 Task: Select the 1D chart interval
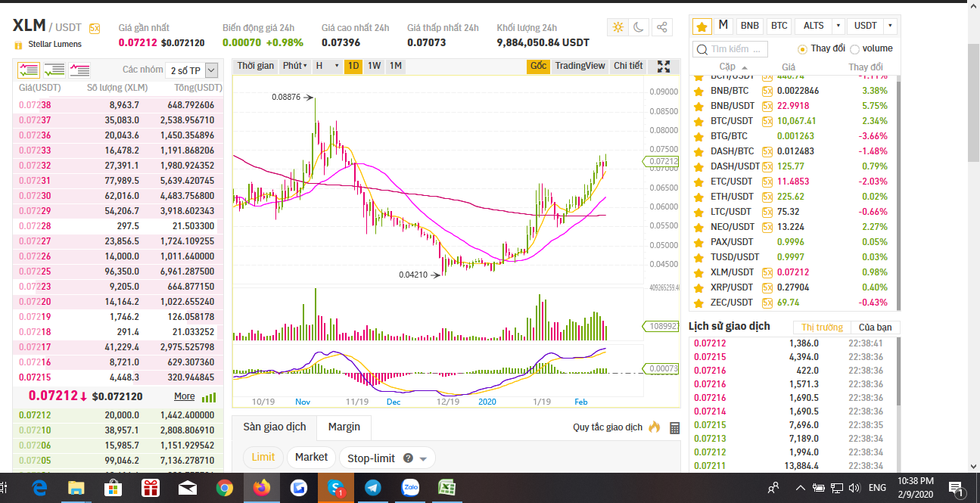[353, 66]
